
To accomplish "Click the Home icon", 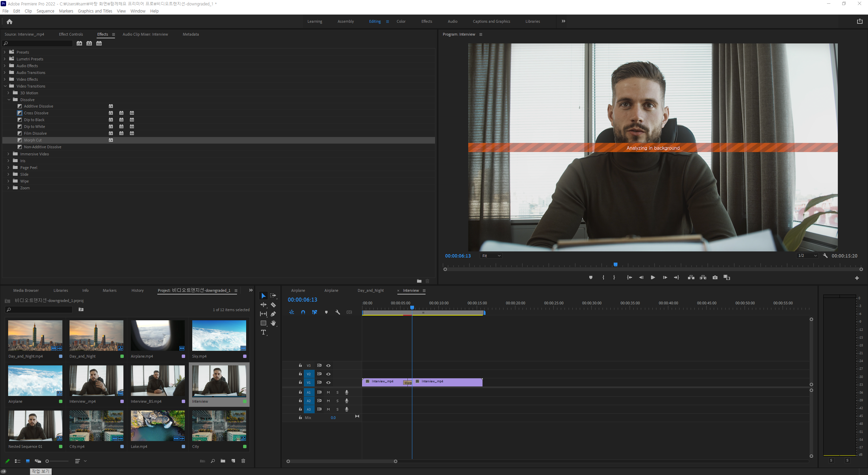I will click(9, 22).
